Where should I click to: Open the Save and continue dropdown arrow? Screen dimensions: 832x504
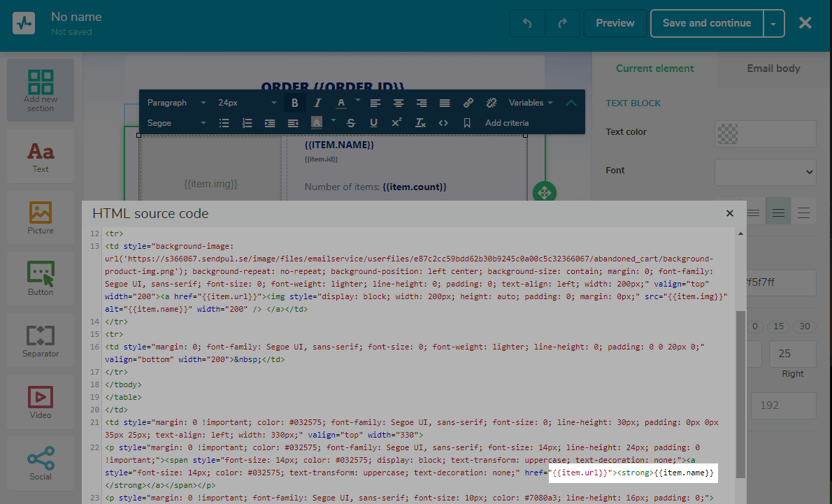774,23
